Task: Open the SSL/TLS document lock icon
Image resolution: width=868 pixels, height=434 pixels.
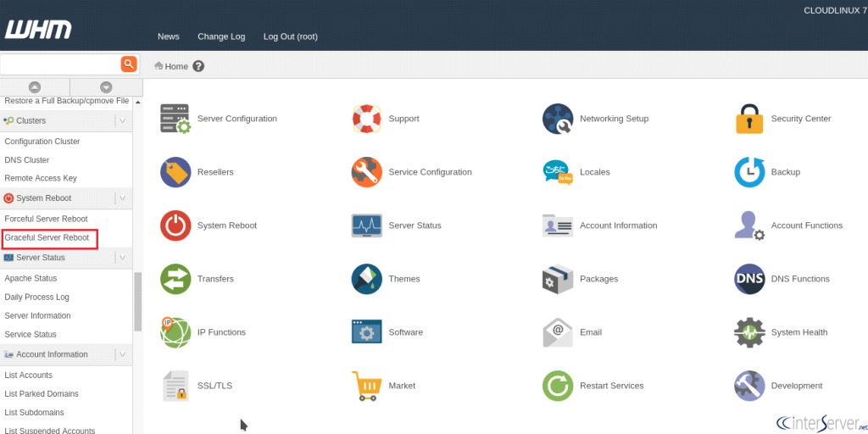Action: tap(175, 386)
